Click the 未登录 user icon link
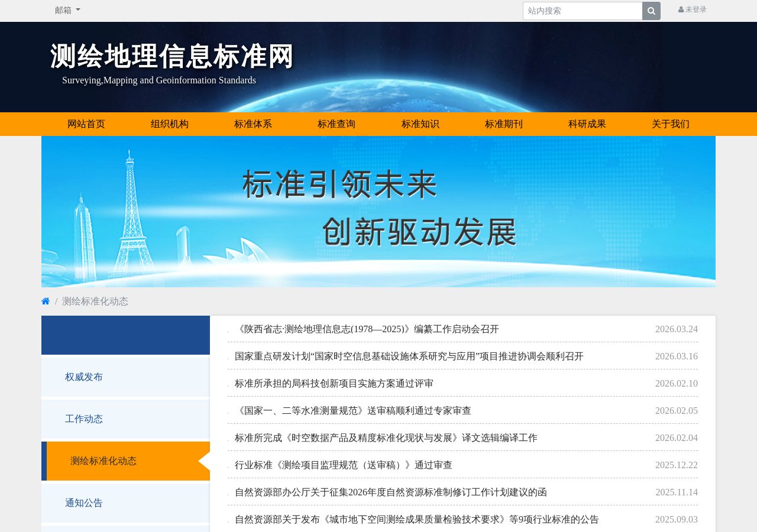This screenshot has width=757, height=532. [692, 9]
